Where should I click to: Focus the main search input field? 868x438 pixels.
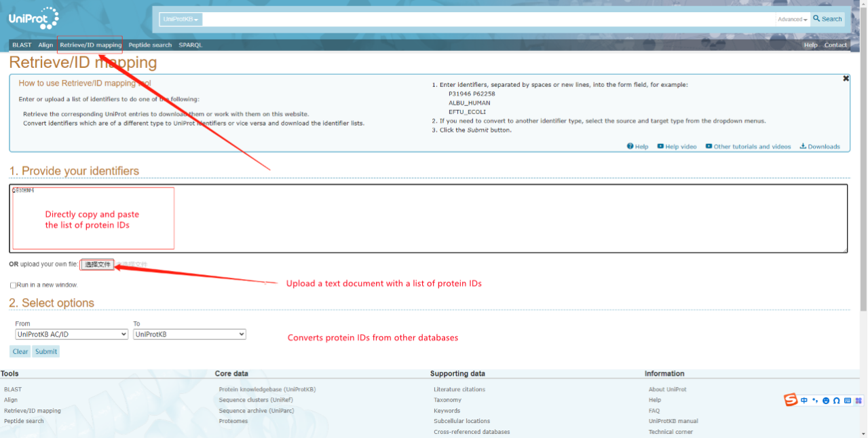click(489, 20)
